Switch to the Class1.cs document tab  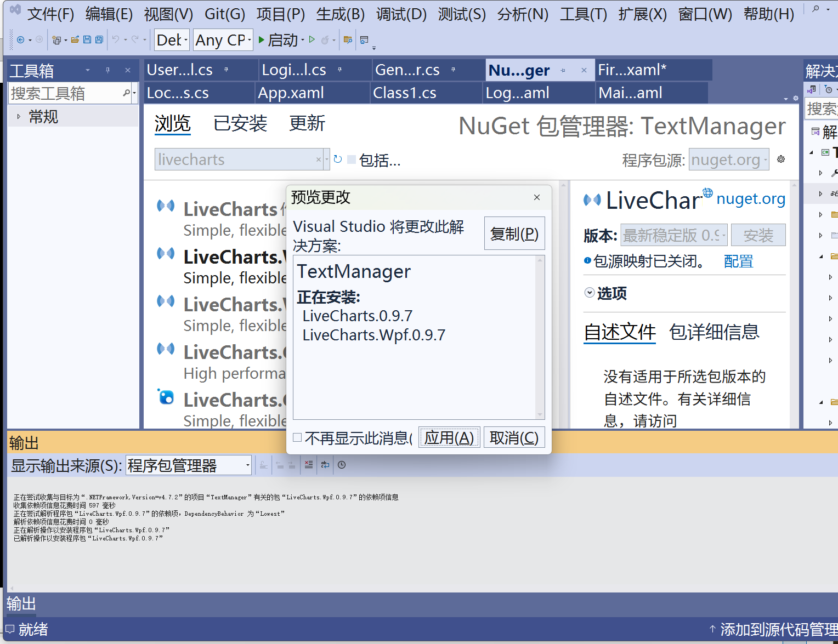point(426,93)
